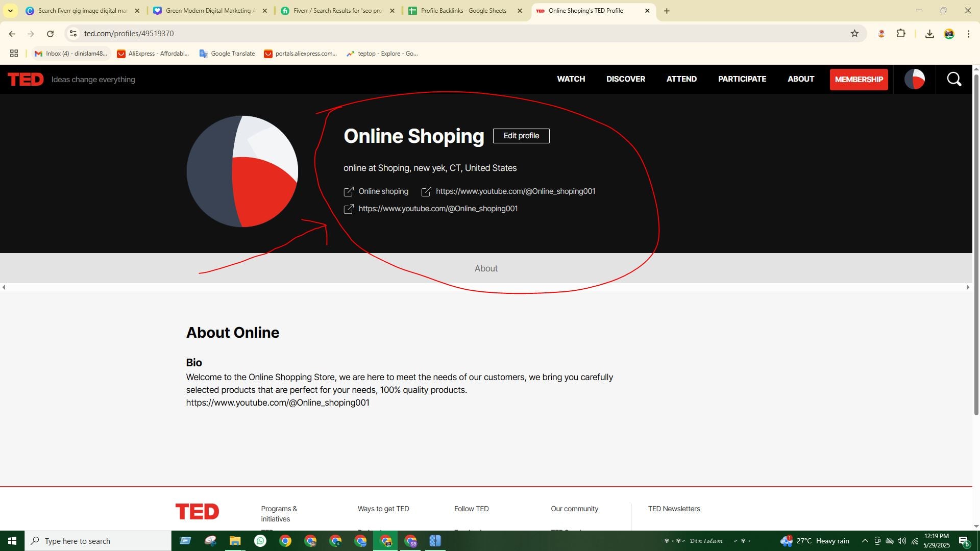Click the YouTube URL in the Bio text
The width and height of the screenshot is (980, 551).
coord(278,403)
